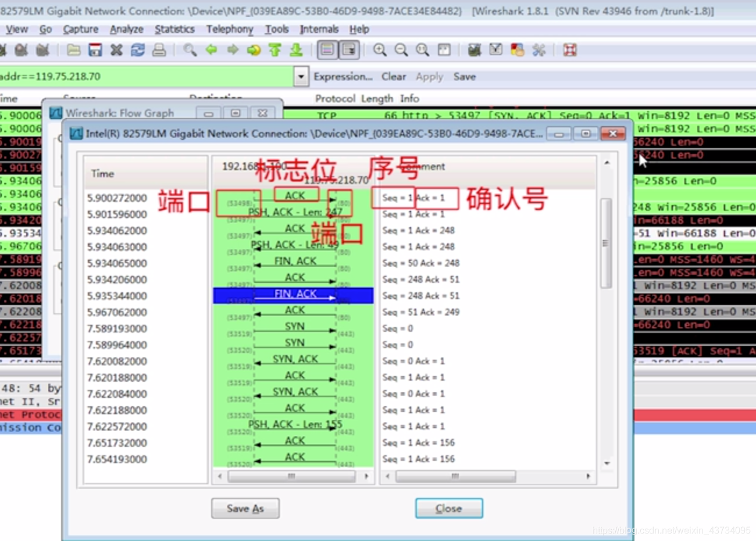Expand the display filter history dropdown

[x=301, y=77]
